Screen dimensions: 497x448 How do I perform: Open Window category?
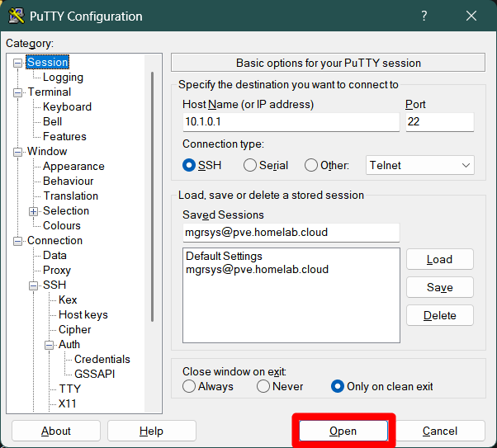click(47, 152)
